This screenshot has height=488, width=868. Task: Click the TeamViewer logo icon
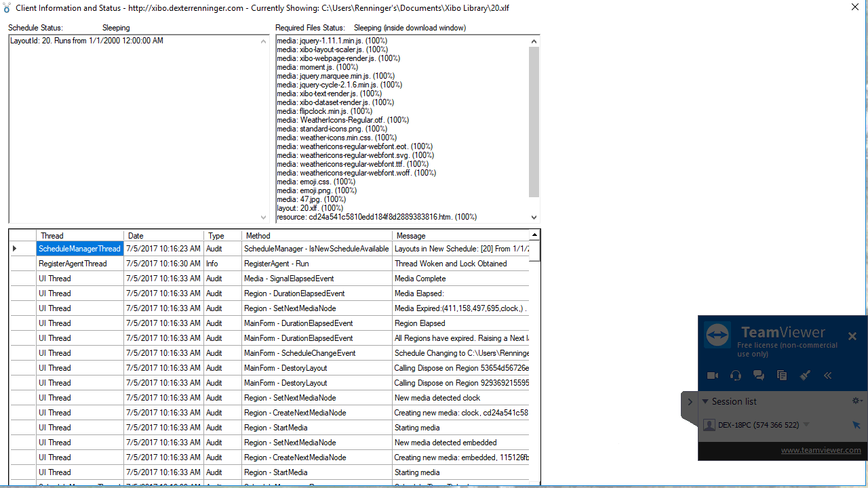(717, 335)
